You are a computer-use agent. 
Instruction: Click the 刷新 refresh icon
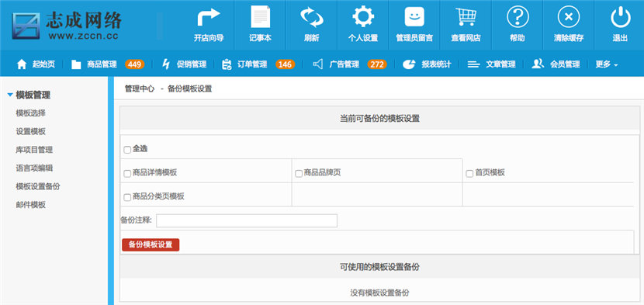pyautogui.click(x=311, y=17)
